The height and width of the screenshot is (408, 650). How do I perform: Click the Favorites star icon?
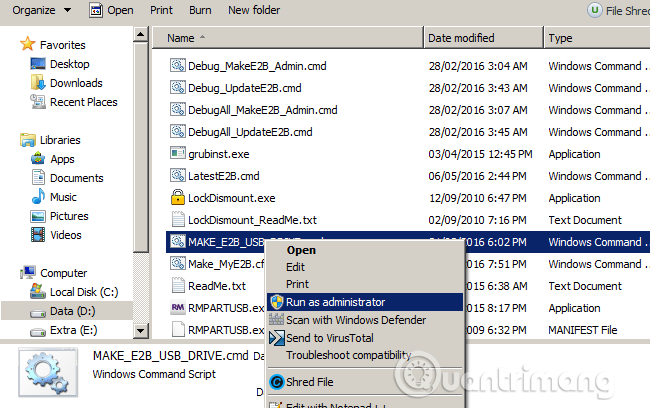click(27, 44)
